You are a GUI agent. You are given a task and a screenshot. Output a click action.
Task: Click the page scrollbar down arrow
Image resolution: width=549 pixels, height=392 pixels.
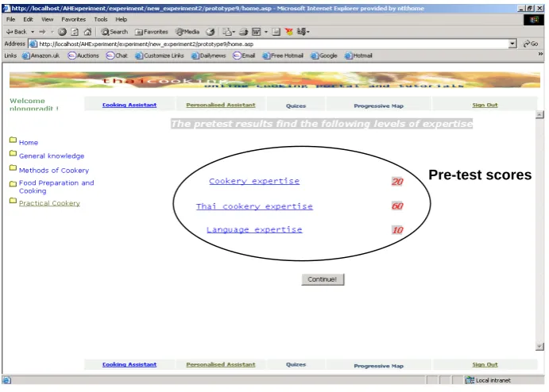tap(539, 347)
